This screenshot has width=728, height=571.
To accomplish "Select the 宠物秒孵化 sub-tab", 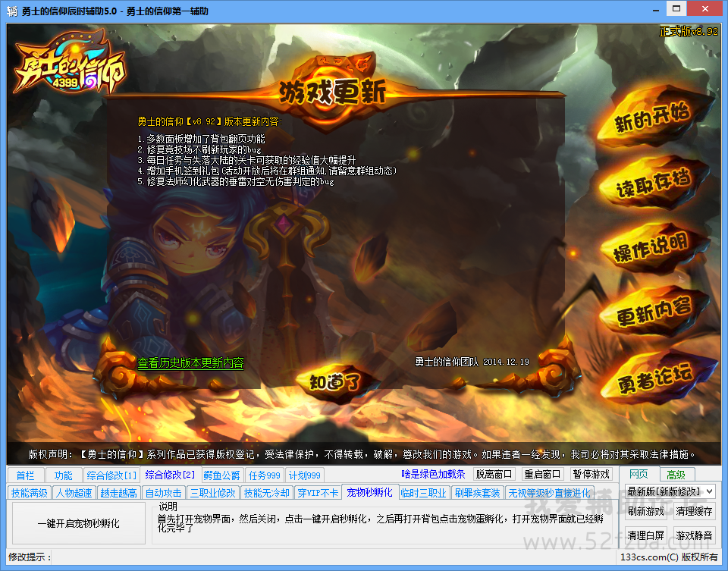I will [369, 492].
